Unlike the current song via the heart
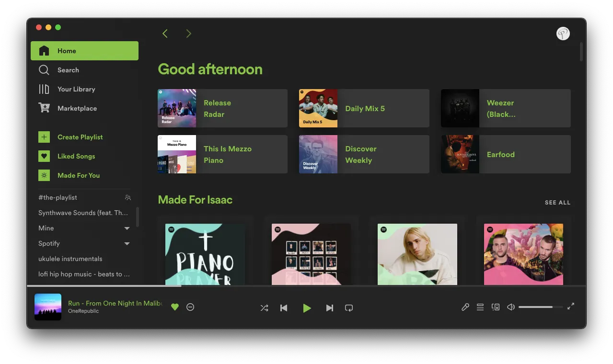Screen dimensions: 613x364 coord(174,307)
